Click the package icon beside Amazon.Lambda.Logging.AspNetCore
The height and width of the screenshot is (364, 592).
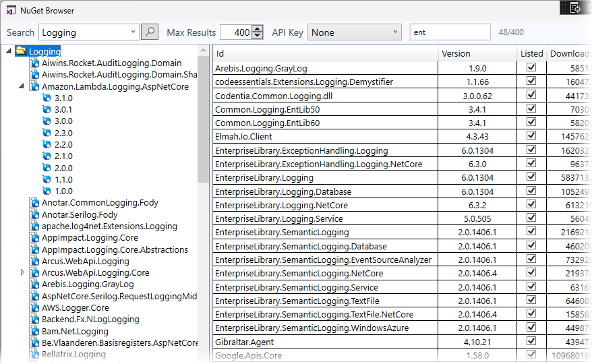pos(35,86)
